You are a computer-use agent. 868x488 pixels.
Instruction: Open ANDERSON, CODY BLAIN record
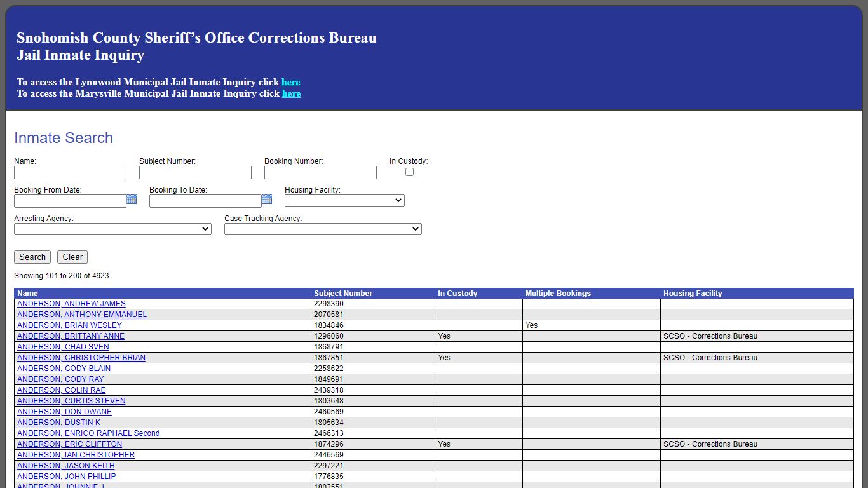pos(64,369)
